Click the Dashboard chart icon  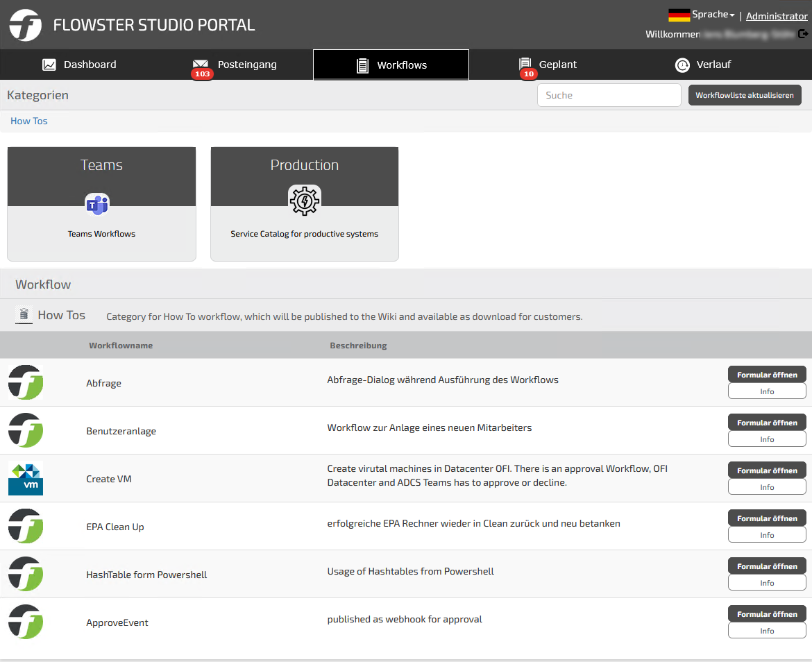tap(49, 65)
